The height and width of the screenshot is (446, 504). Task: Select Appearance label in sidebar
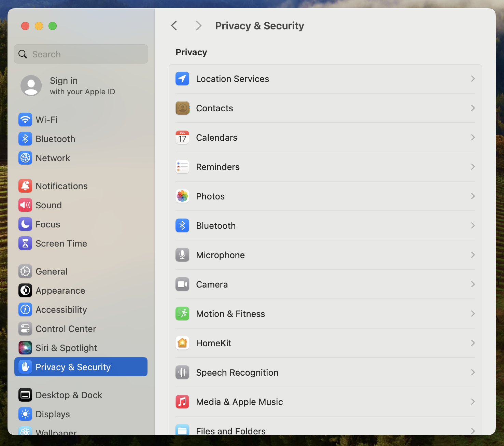coord(60,291)
